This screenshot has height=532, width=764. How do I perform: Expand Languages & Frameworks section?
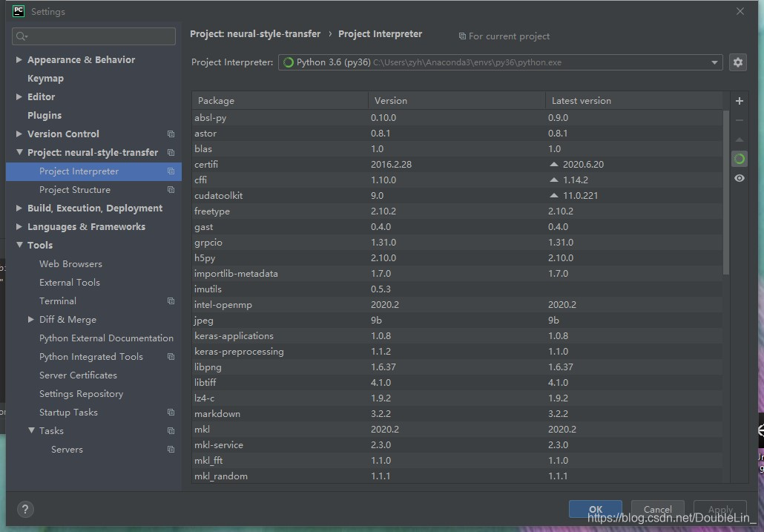click(19, 226)
